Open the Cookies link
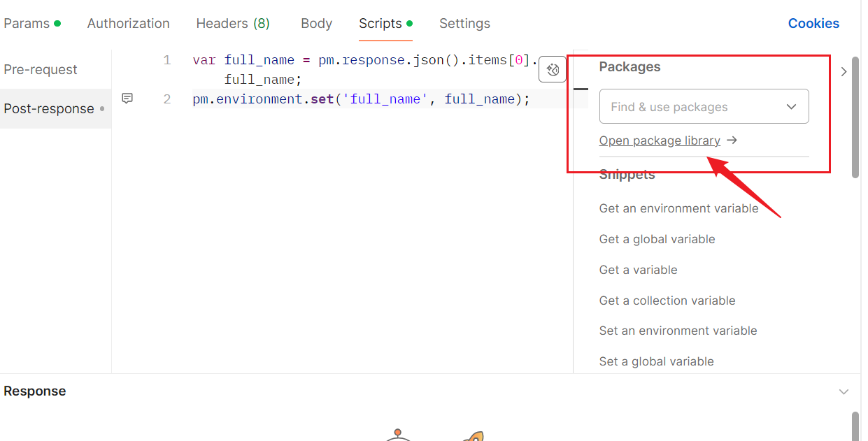Viewport: 868px width, 441px height. coord(813,23)
